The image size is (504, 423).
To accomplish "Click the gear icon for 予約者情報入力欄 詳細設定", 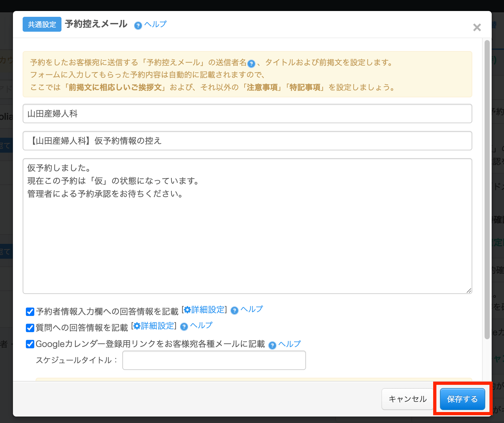I will [x=187, y=310].
